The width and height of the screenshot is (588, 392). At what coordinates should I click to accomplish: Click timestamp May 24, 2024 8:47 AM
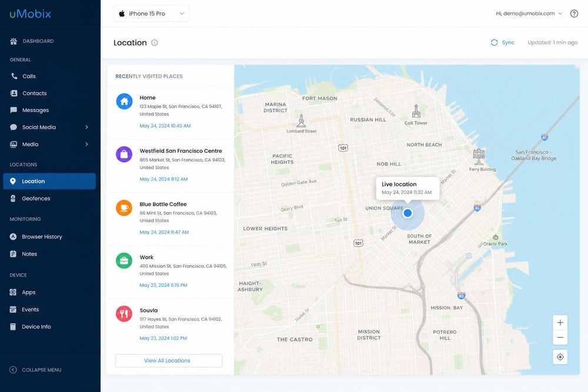pos(164,232)
